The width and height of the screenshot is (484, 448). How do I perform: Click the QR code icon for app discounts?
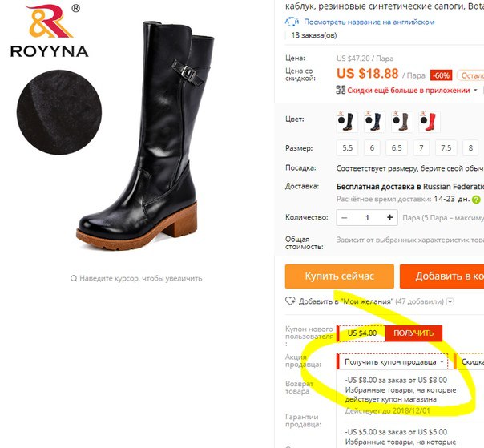pos(341,90)
